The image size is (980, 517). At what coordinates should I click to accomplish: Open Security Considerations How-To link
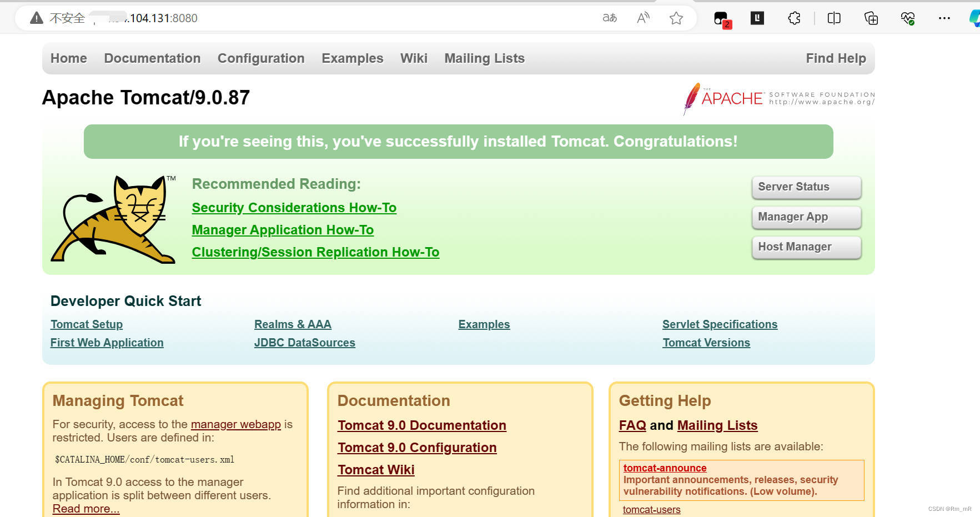(294, 208)
